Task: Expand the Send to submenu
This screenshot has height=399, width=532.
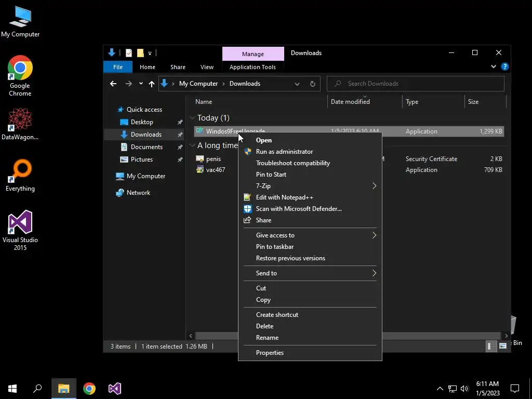Action: point(310,273)
